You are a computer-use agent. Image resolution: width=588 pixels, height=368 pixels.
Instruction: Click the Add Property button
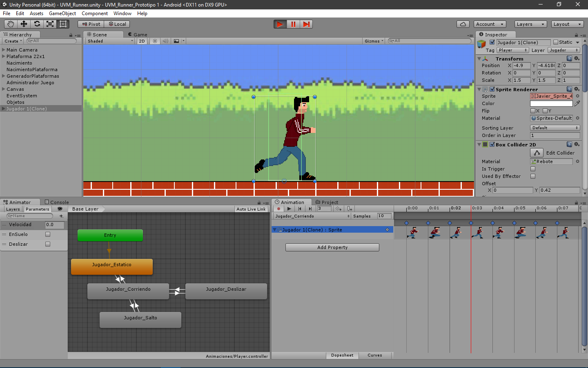point(332,247)
